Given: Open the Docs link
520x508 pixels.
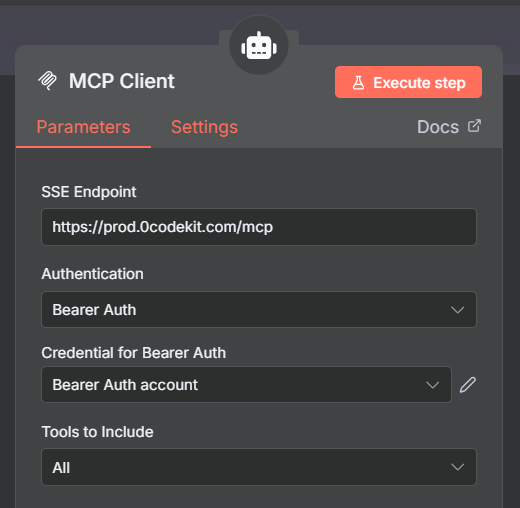Looking at the screenshot, I should pyautogui.click(x=449, y=127).
